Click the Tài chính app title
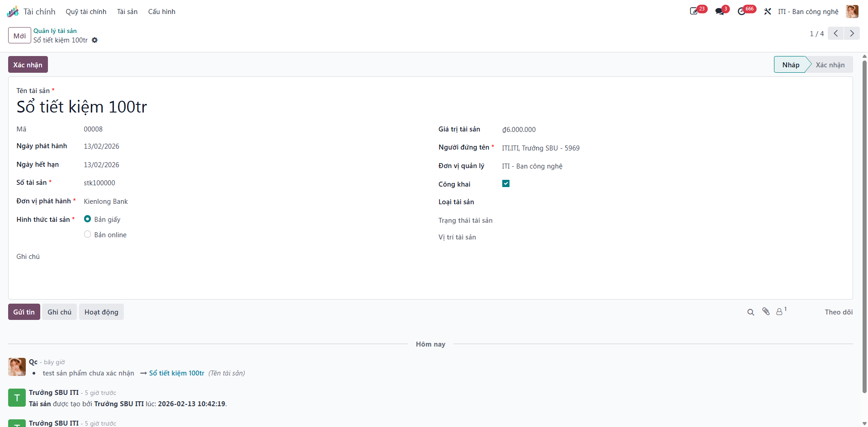 click(39, 12)
